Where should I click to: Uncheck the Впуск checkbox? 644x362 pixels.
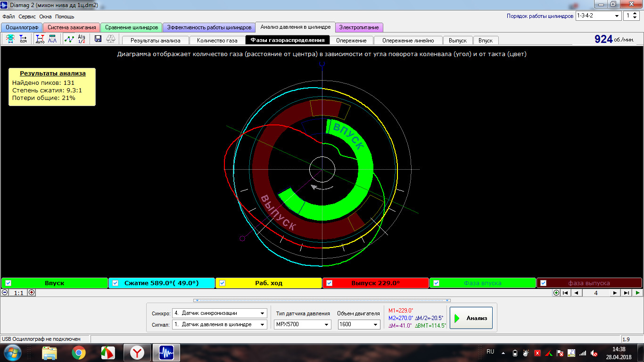8,283
